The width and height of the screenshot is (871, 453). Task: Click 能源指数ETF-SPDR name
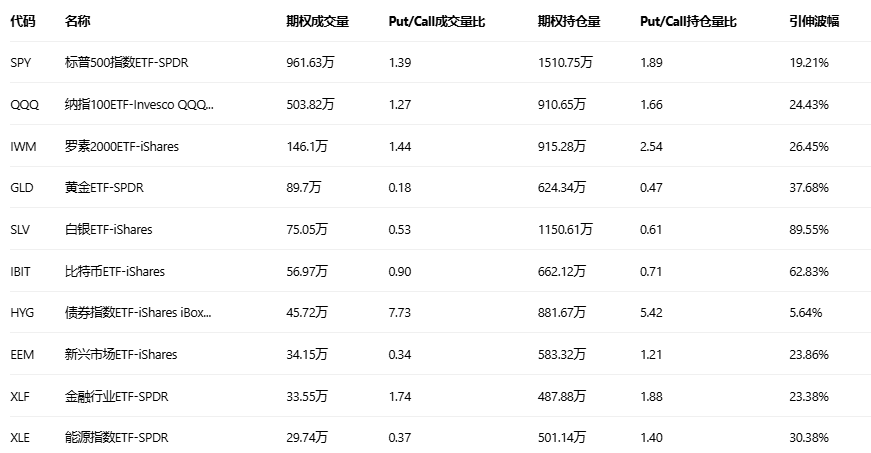click(x=116, y=438)
